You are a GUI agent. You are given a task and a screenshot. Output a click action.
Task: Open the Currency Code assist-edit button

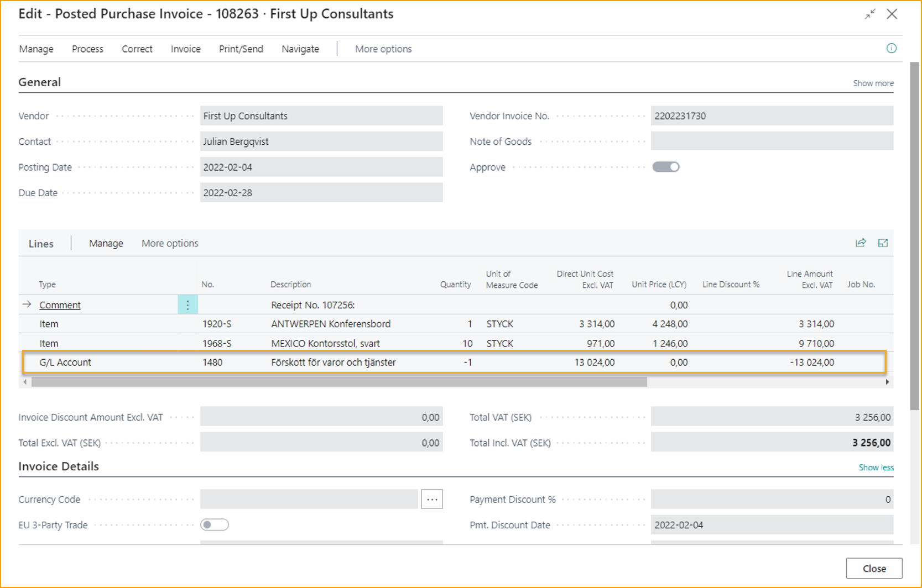coord(432,499)
